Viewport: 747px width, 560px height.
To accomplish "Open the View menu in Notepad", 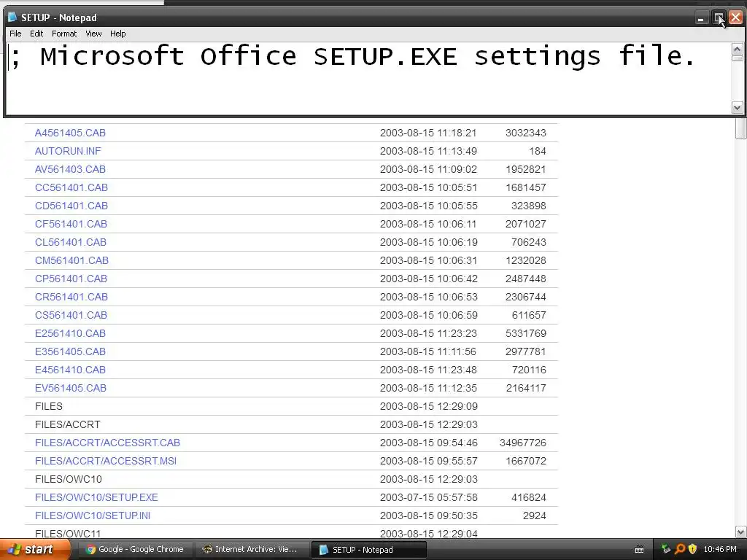I will (x=93, y=34).
